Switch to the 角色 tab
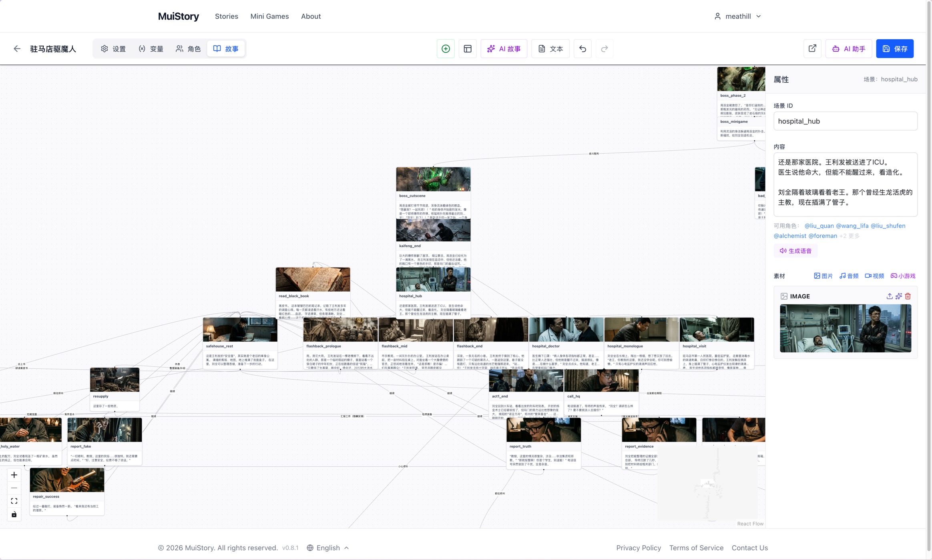 tap(188, 49)
